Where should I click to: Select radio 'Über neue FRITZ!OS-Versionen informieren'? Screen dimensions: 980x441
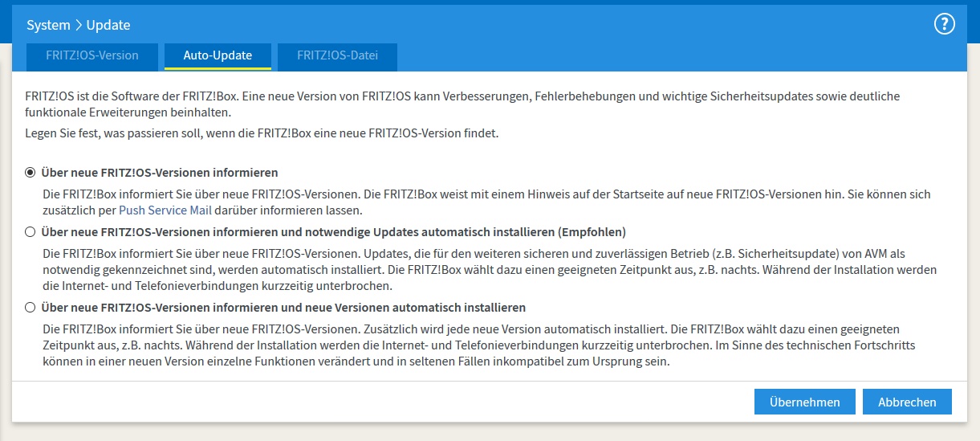[30, 172]
